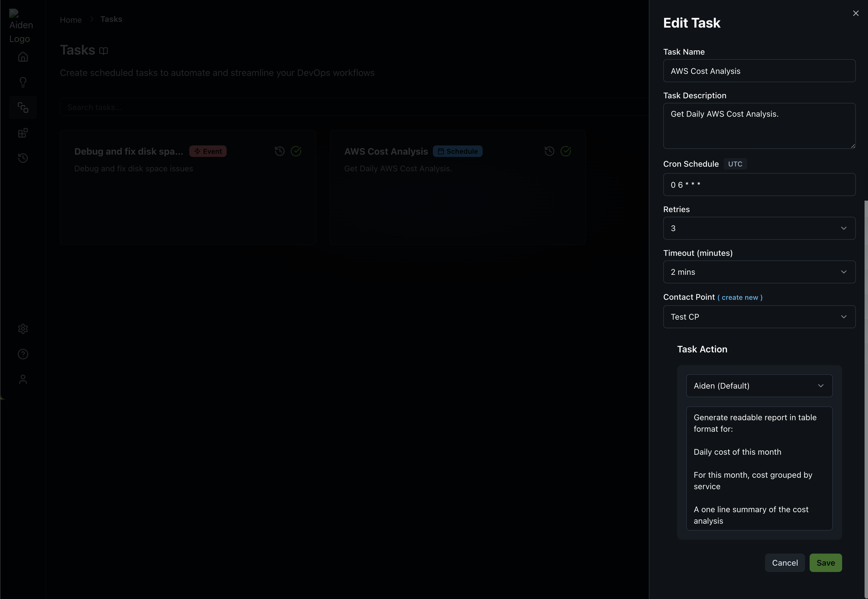Viewport: 868px width, 599px height.
Task: Click the Cron Schedule input field
Action: click(x=759, y=185)
